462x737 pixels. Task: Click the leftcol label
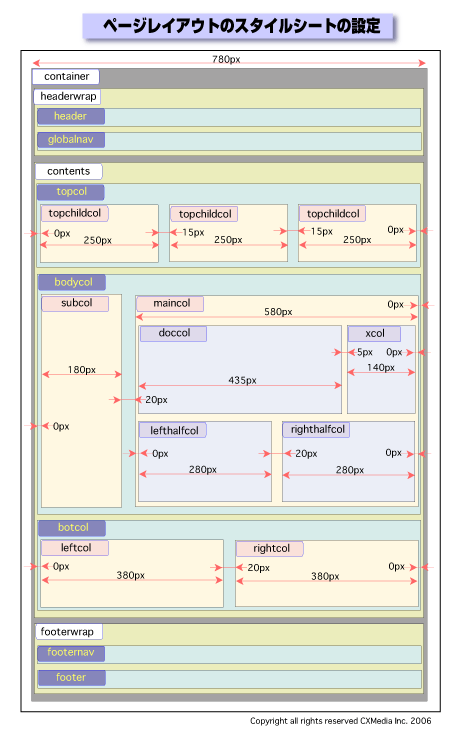(x=75, y=548)
